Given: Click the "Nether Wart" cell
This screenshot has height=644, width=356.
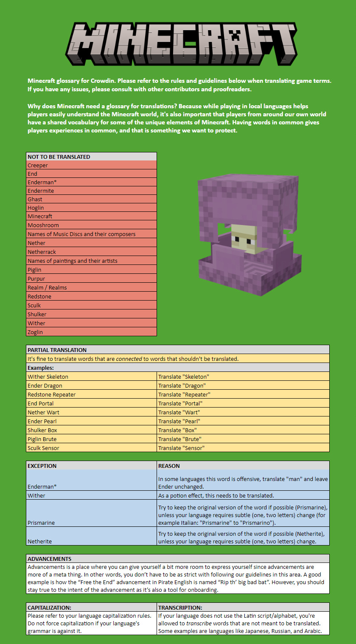Looking at the screenshot, I should coord(92,412).
